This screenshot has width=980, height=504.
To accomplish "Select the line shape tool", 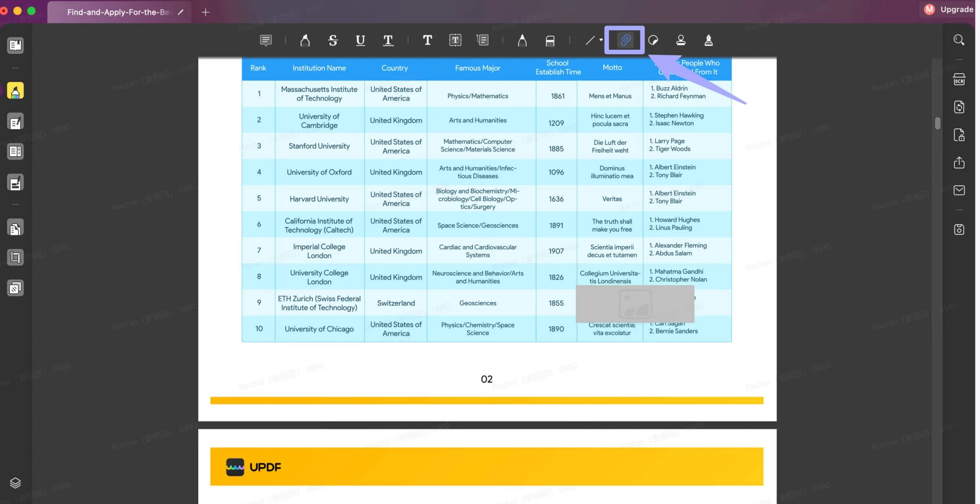I will (x=590, y=40).
